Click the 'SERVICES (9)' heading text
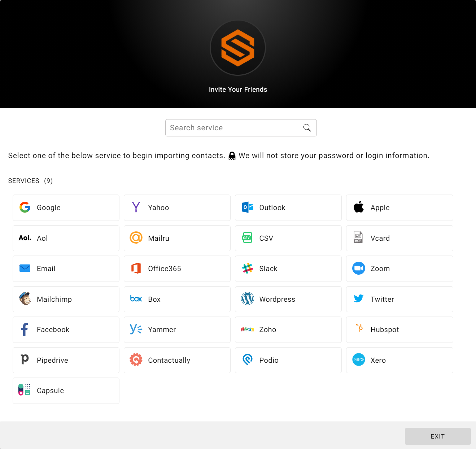This screenshot has height=449, width=476. (30, 181)
